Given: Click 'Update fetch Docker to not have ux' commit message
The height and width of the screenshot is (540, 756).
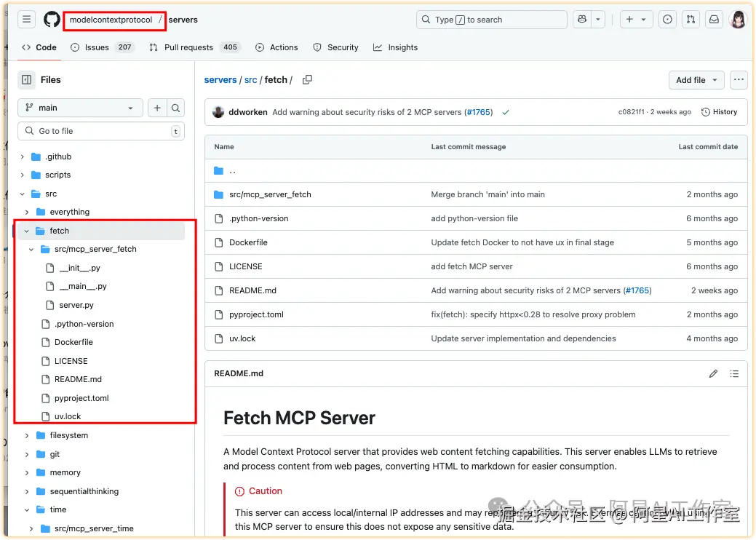Looking at the screenshot, I should tap(522, 242).
